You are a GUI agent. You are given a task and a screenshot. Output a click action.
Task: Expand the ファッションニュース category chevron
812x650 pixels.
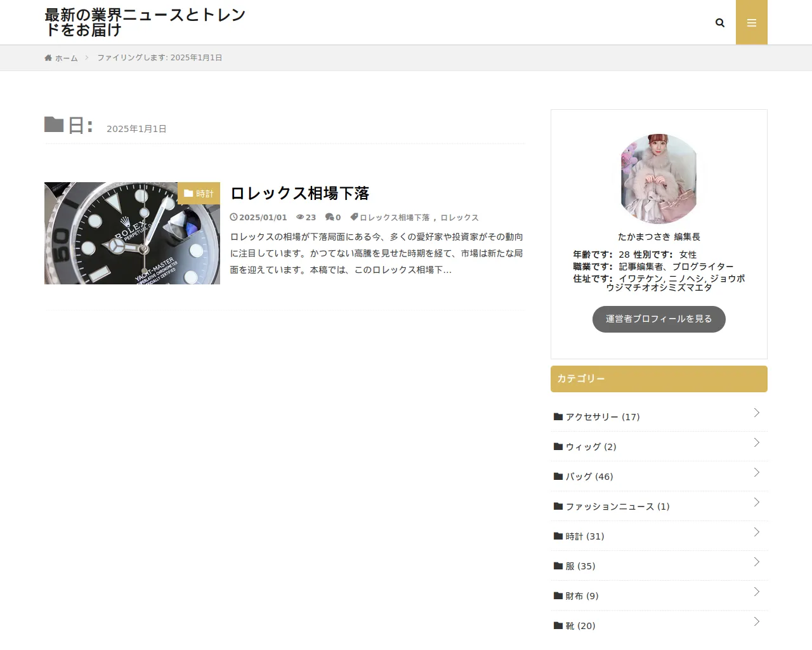click(757, 502)
